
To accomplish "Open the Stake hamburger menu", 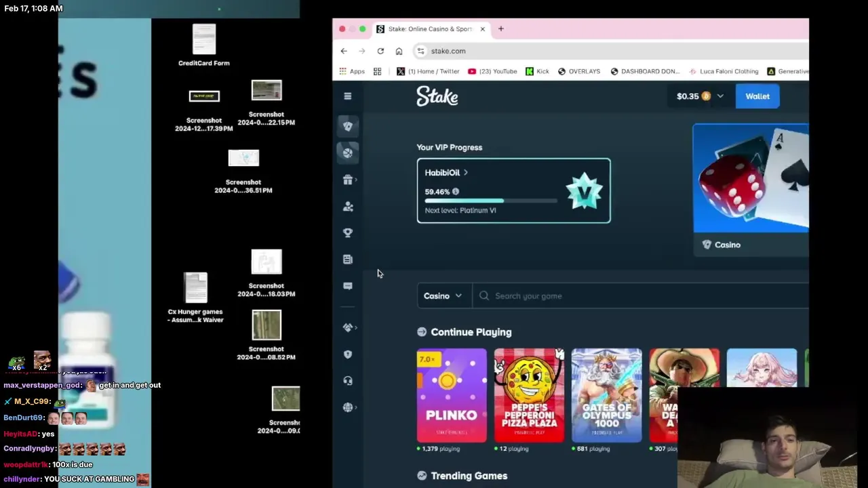I will (348, 96).
